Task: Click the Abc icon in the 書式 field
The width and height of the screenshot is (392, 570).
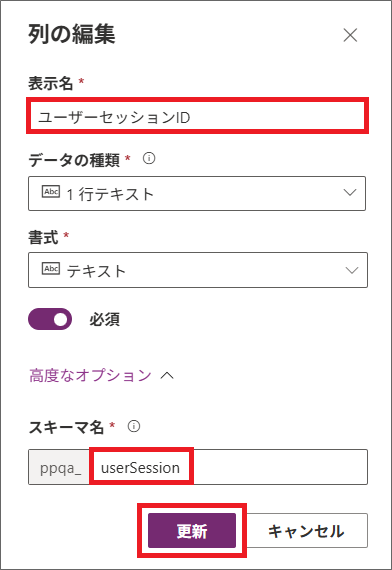Action: coord(51,269)
